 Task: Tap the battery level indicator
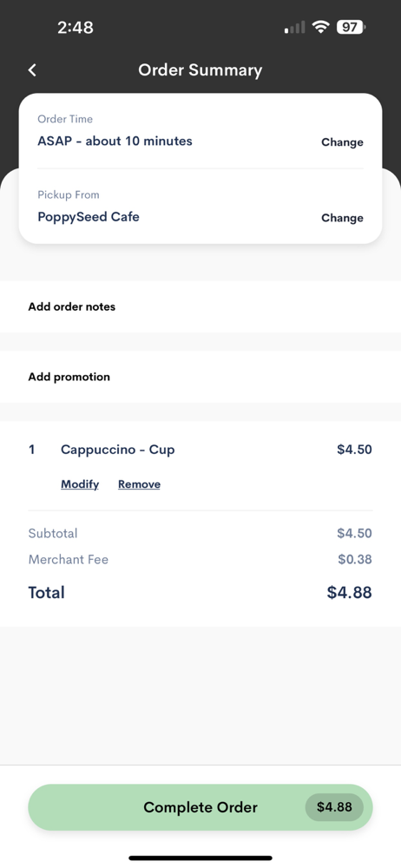[x=352, y=27]
